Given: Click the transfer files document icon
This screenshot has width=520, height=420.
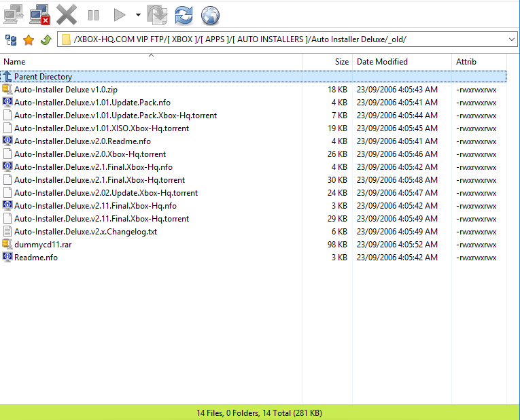Looking at the screenshot, I should (x=157, y=14).
